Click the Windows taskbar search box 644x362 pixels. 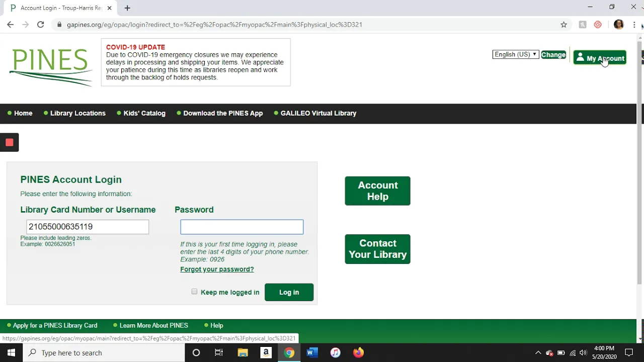[104, 352]
